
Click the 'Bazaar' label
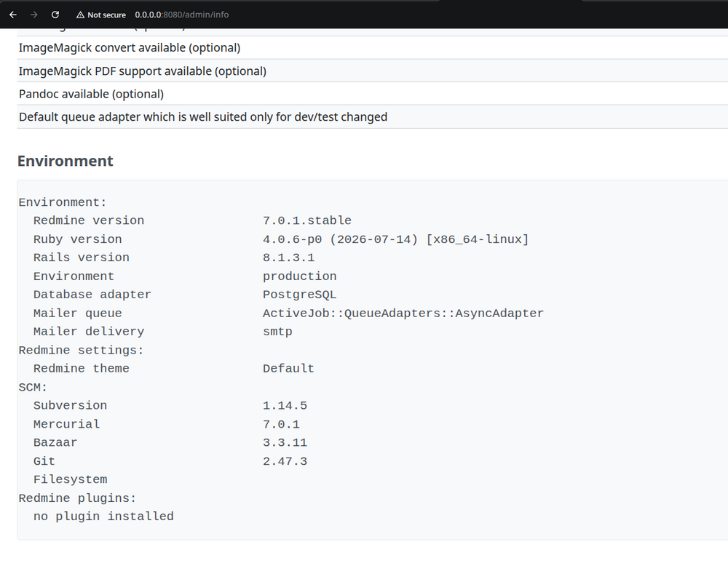coord(55,442)
